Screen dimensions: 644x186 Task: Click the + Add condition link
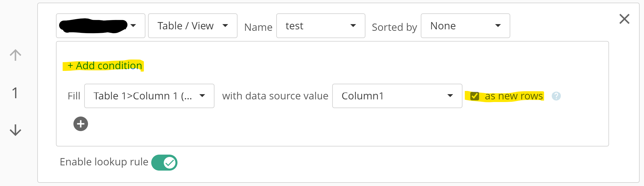tap(105, 66)
